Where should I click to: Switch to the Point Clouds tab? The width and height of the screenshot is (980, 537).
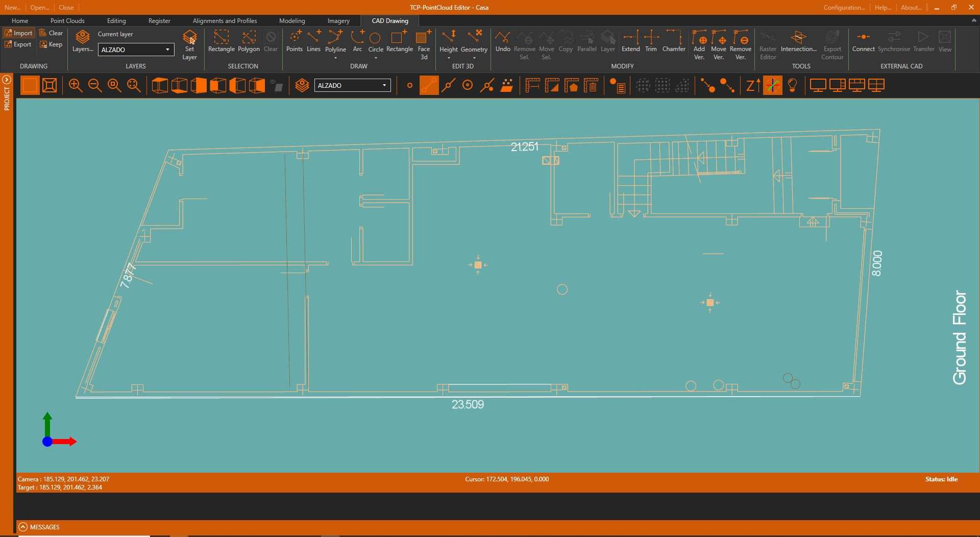(67, 21)
